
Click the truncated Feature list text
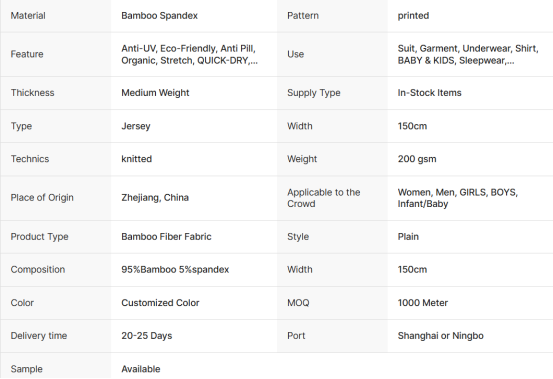[189, 54]
